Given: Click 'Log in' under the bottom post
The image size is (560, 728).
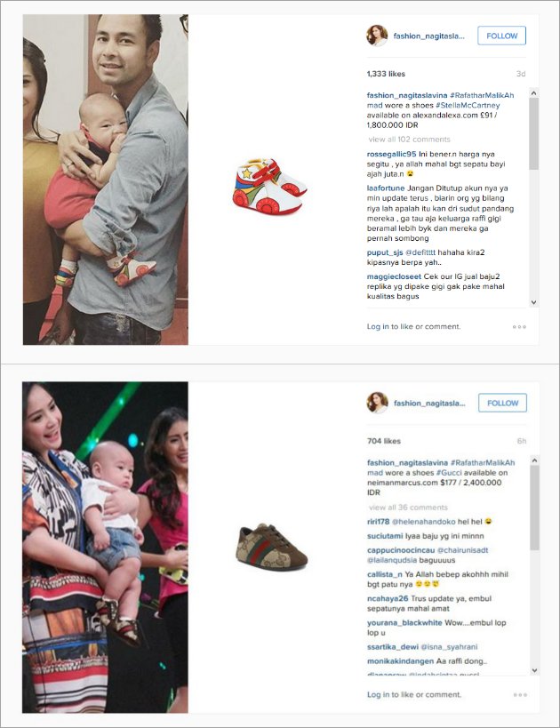Looking at the screenshot, I should (378, 694).
